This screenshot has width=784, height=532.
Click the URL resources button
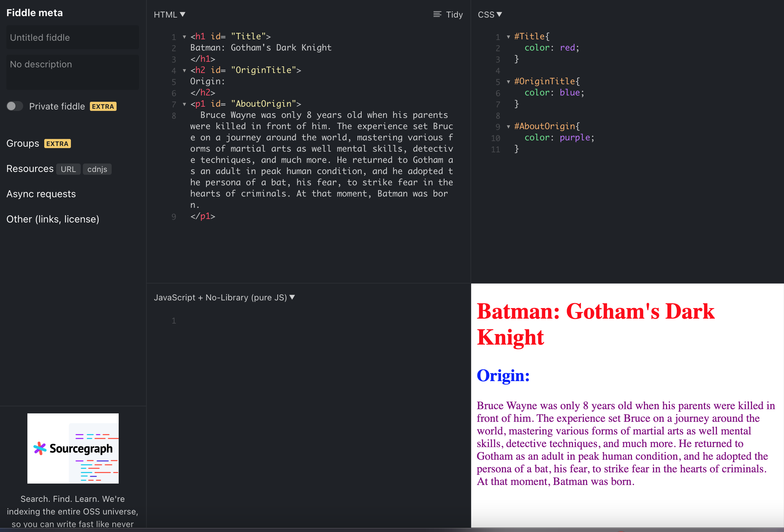click(x=68, y=169)
